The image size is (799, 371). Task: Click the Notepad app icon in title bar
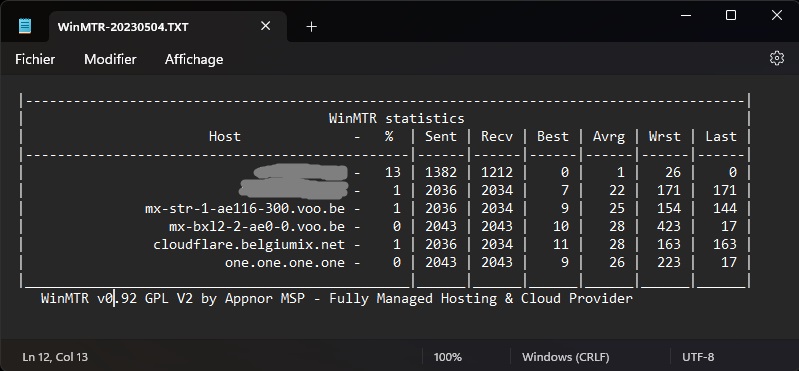pyautogui.click(x=24, y=26)
